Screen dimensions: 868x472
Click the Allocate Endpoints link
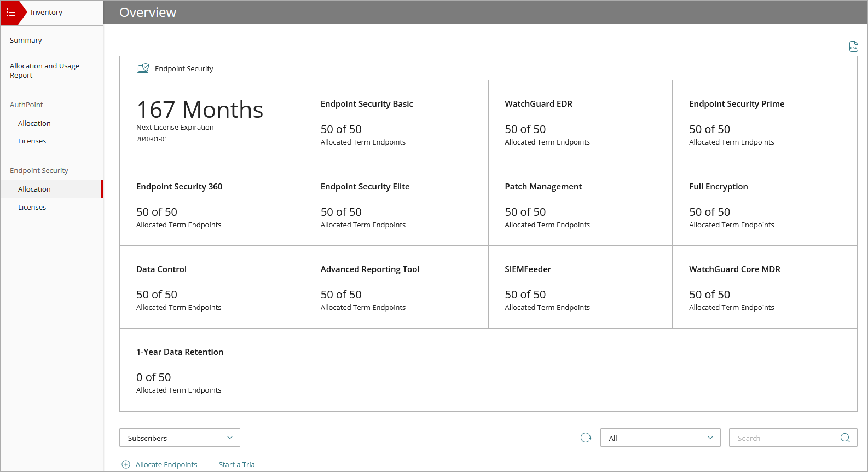tap(166, 464)
